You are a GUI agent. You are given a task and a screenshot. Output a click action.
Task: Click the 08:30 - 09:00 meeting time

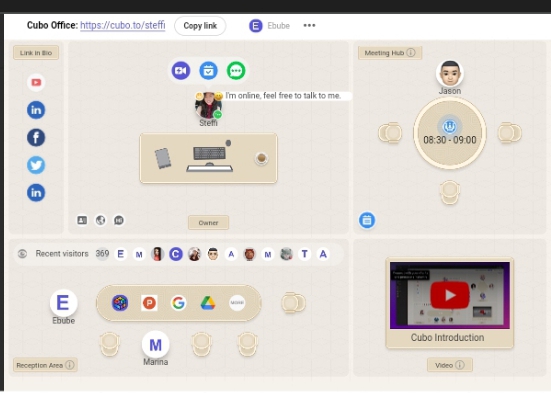coord(450,140)
